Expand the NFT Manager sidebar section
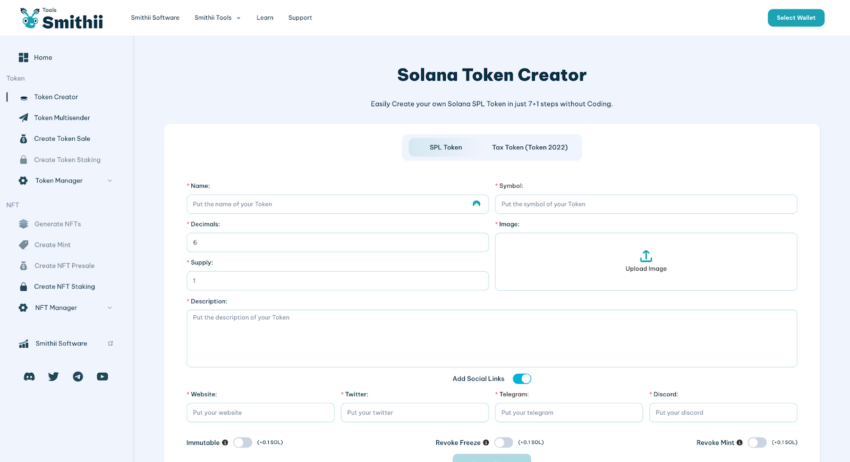This screenshot has width=850, height=462. click(66, 307)
